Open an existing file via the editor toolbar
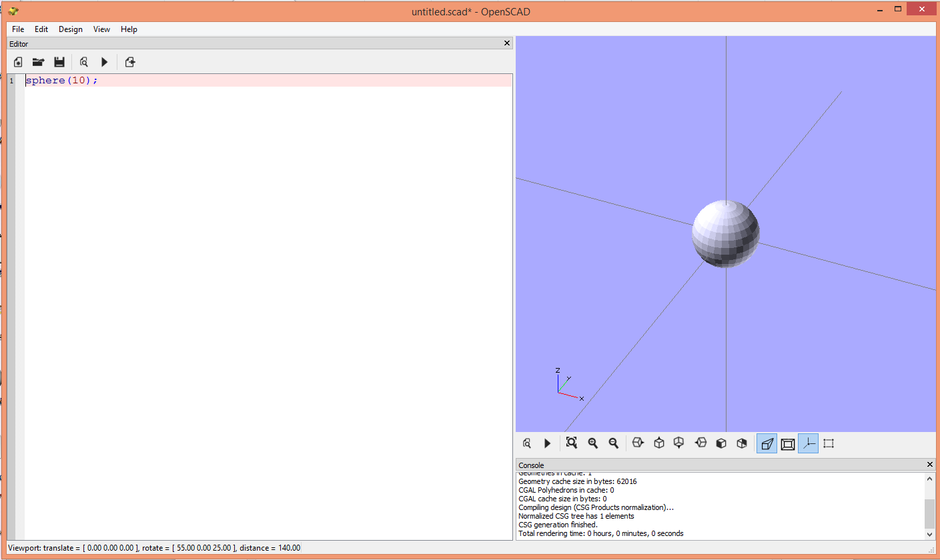The width and height of the screenshot is (940, 560). click(38, 62)
